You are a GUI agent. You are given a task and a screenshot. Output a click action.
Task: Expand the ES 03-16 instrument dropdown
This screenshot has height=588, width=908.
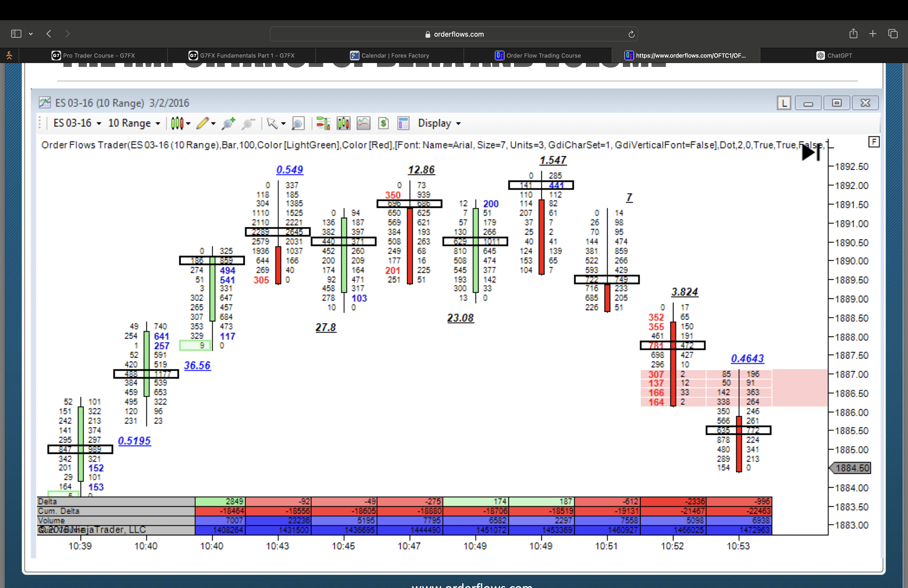[x=78, y=123]
